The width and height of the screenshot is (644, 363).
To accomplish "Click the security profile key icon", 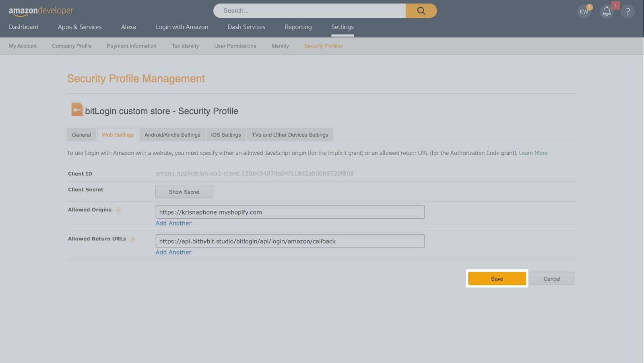I will tap(77, 109).
